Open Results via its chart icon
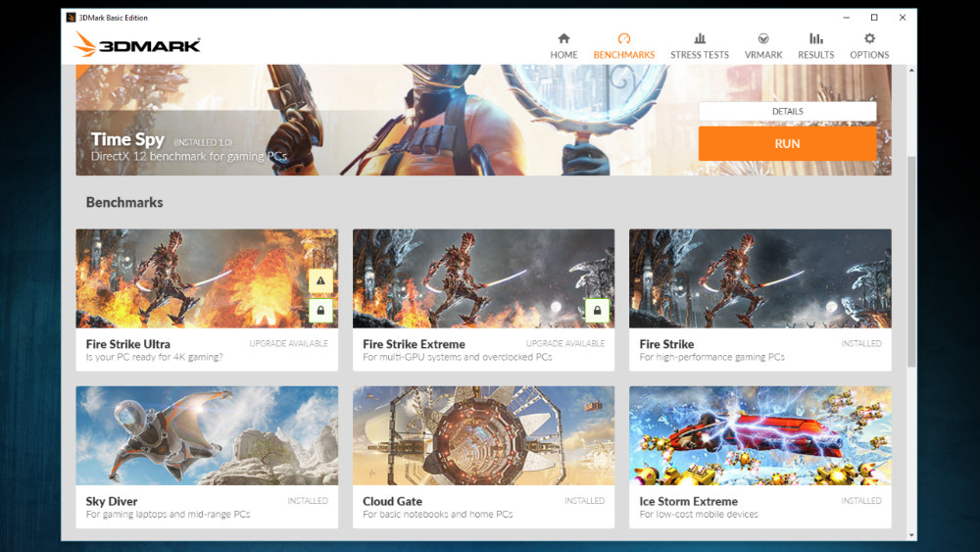Image resolution: width=980 pixels, height=552 pixels. coord(815,39)
